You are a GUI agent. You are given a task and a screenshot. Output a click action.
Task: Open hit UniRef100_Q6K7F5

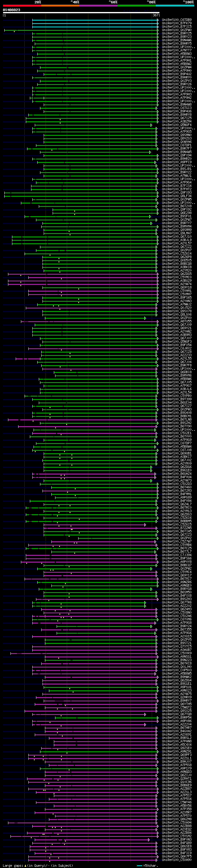point(177,856)
